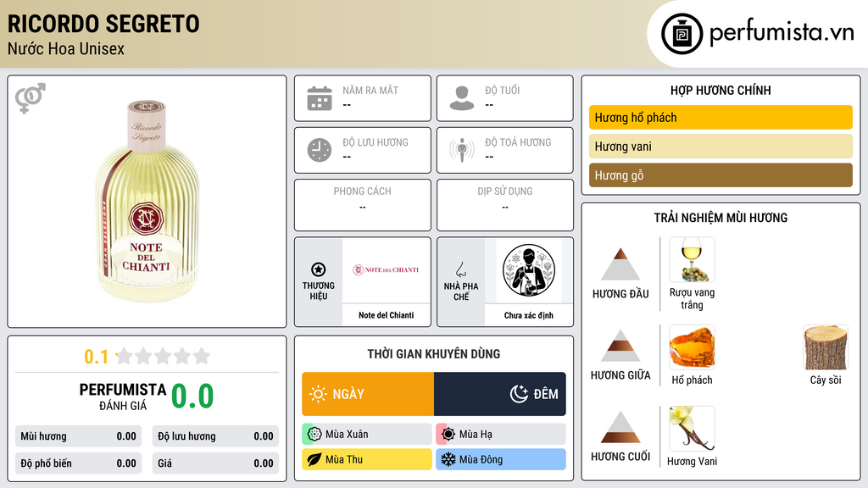Click the Độ phổ biến 0.00 score row

pos(78,463)
